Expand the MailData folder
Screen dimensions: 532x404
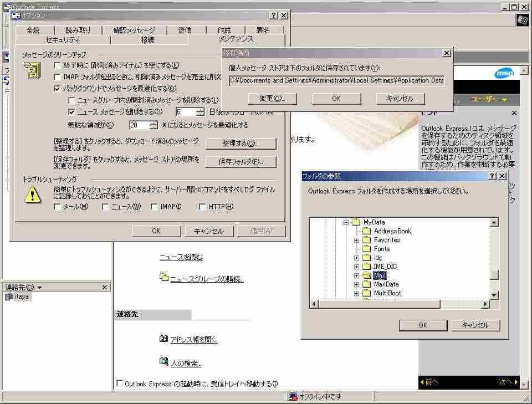pyautogui.click(x=356, y=284)
